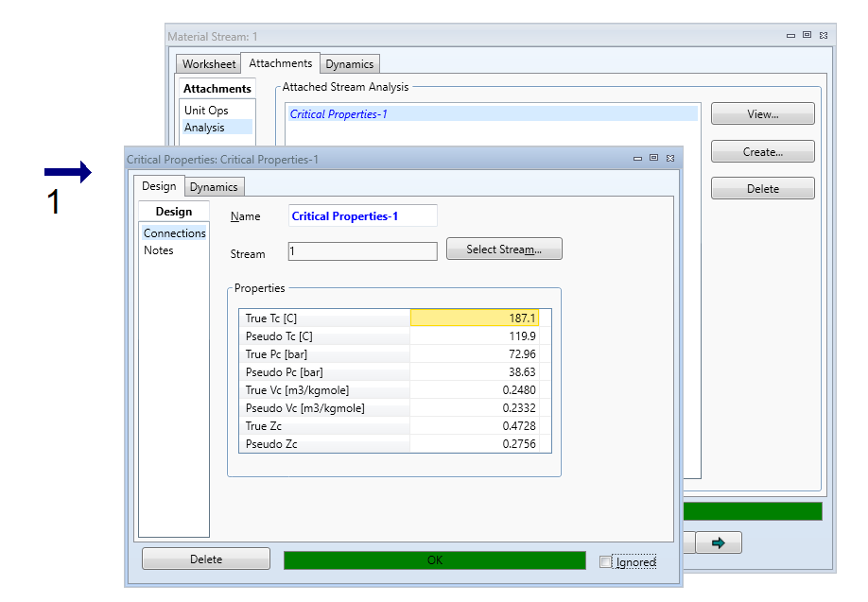Click the Name input field
Viewport: 868px width, 602px height.
tap(362, 215)
